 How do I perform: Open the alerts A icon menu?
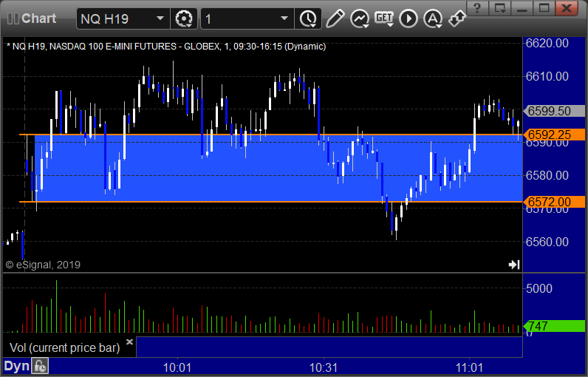[x=433, y=18]
